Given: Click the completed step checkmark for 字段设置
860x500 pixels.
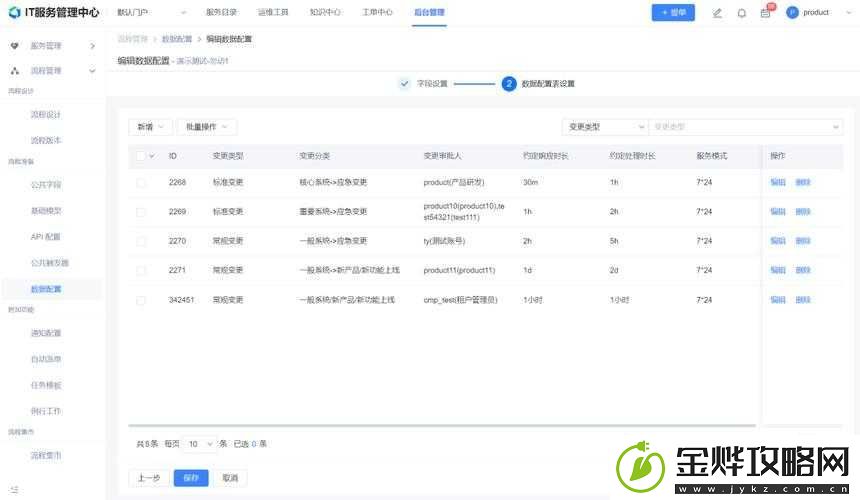Looking at the screenshot, I should coord(404,83).
